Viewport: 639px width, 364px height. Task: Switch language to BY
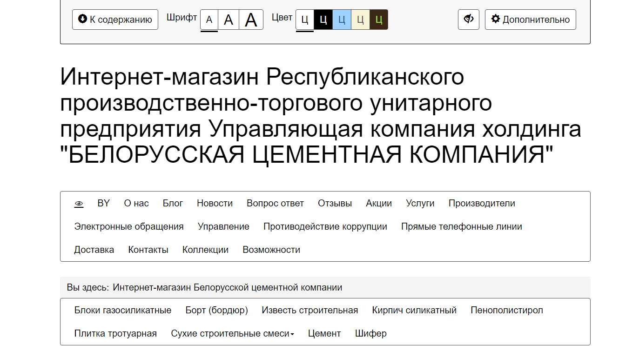pos(104,203)
